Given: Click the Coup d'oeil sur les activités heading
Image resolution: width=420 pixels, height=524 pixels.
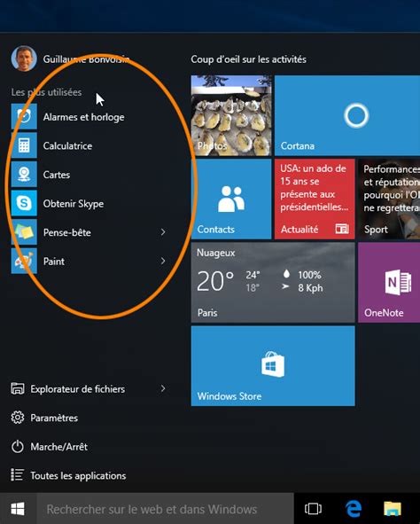Looking at the screenshot, I should coord(249,59).
